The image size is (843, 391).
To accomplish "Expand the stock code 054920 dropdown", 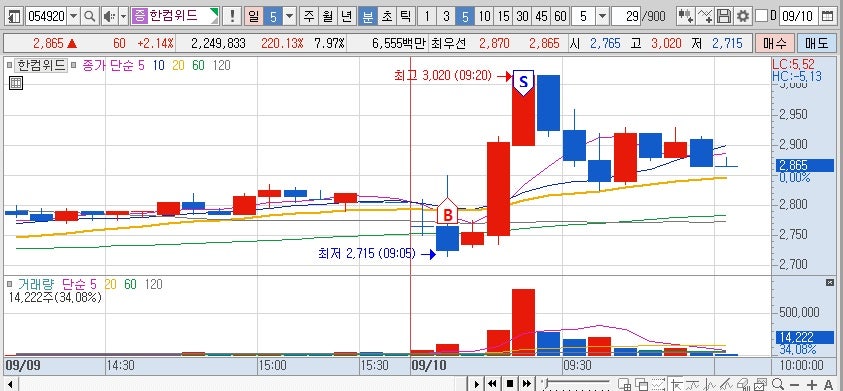I will (x=74, y=16).
